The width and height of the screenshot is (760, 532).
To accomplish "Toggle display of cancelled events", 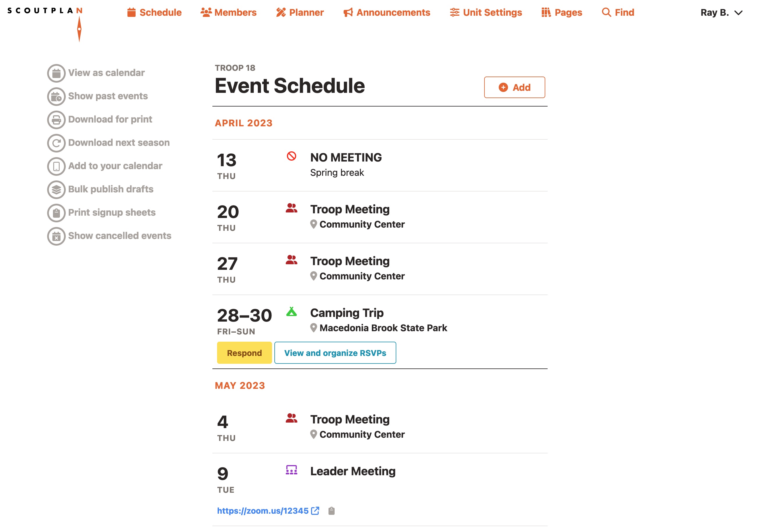I will (x=110, y=235).
